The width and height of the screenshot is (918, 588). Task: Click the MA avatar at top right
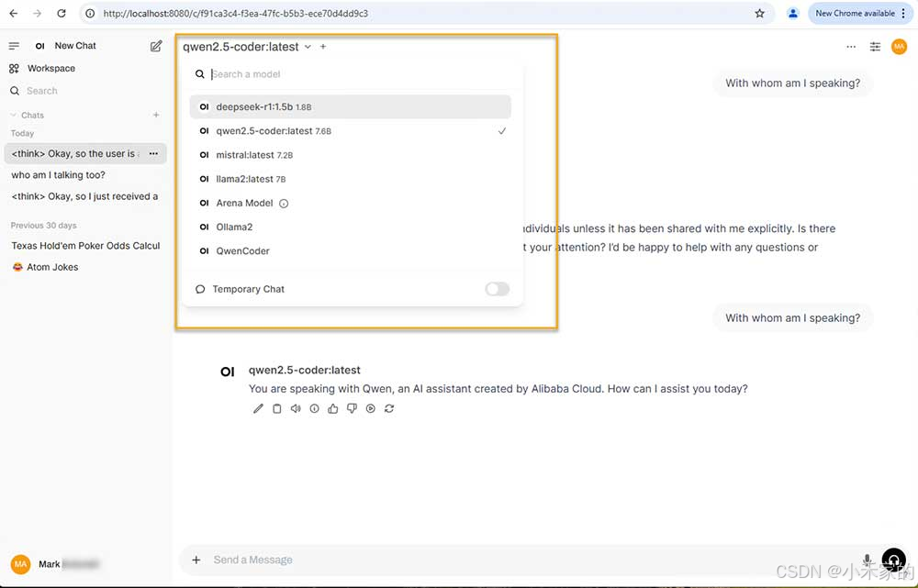coord(899,46)
